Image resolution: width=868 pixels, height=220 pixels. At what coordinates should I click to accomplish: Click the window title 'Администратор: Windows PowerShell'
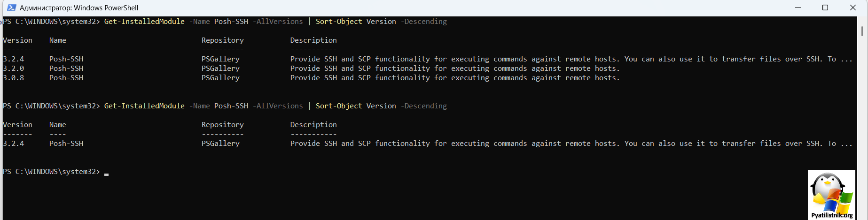coord(79,8)
